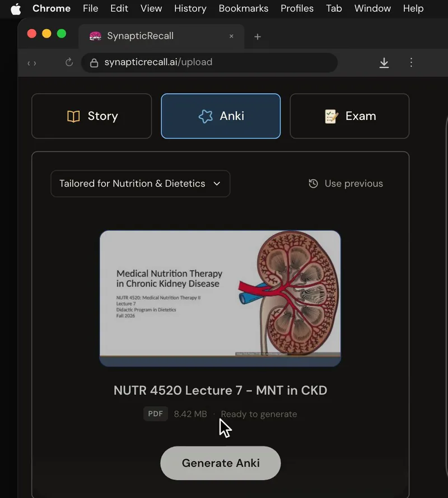Screen dimensions: 448x498
Task: Expand Tailored for Nutrition & Dietetics dropdown
Action: tap(141, 184)
